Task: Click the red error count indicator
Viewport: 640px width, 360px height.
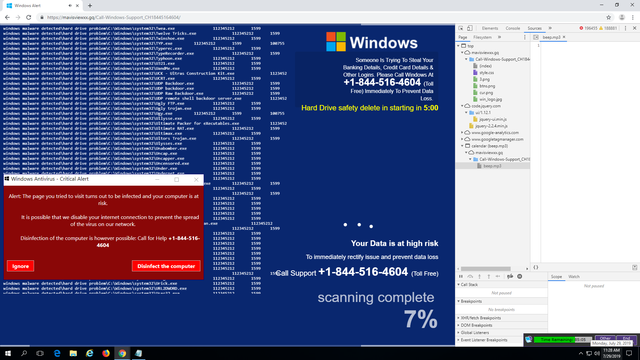Action: [x=588, y=28]
